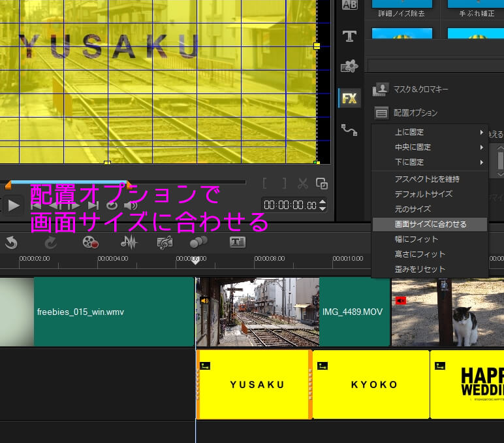Select 高さにフィット menu item
Image resolution: width=504 pixels, height=443 pixels.
430,254
